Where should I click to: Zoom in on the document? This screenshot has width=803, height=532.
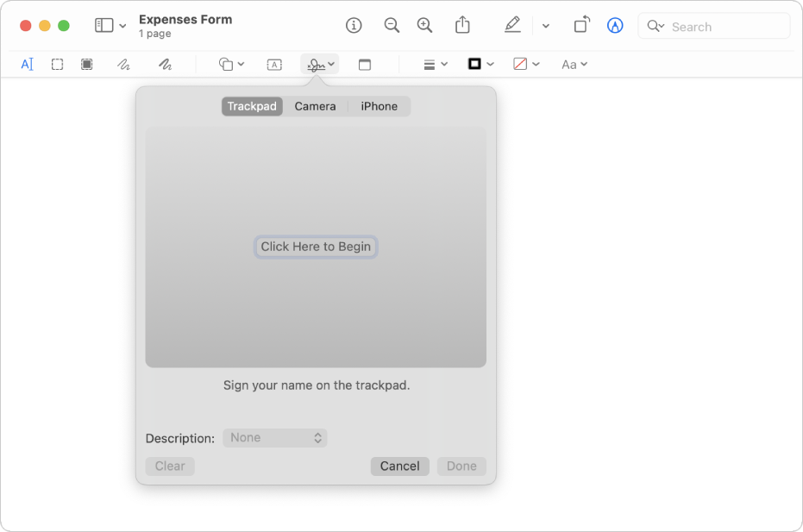click(x=424, y=25)
